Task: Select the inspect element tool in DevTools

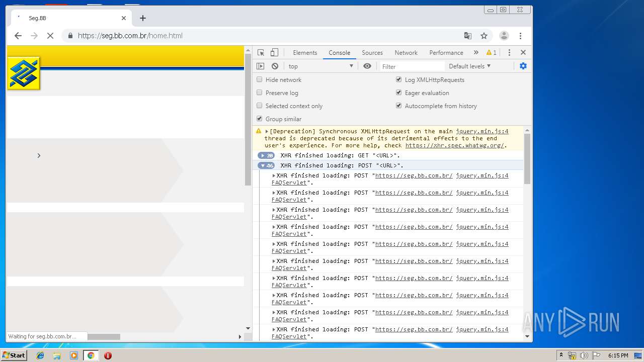Action: (x=261, y=52)
